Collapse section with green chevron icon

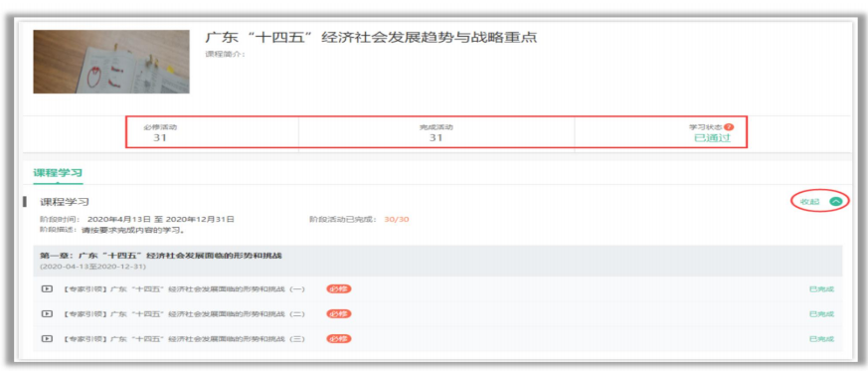point(836,202)
